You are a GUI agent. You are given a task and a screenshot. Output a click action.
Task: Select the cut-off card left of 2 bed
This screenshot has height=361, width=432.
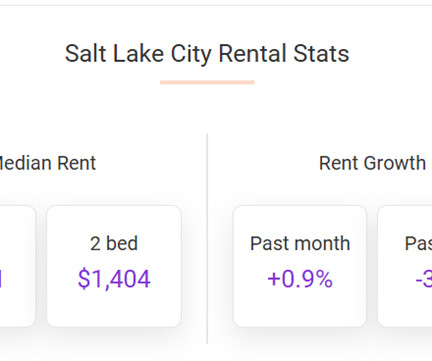pyautogui.click(x=17, y=266)
